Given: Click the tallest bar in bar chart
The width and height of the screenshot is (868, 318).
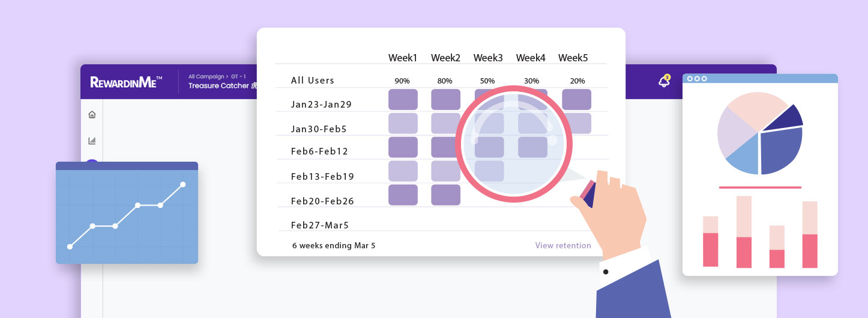Looking at the screenshot, I should (744, 232).
